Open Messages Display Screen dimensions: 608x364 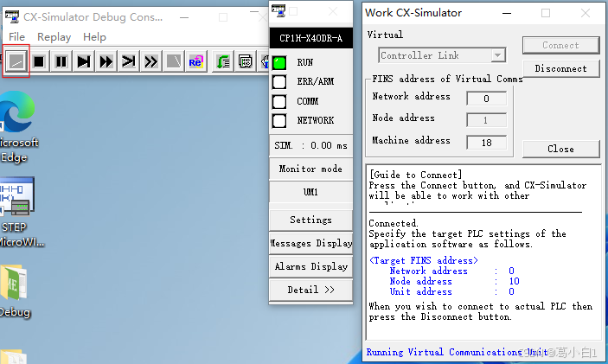(311, 244)
